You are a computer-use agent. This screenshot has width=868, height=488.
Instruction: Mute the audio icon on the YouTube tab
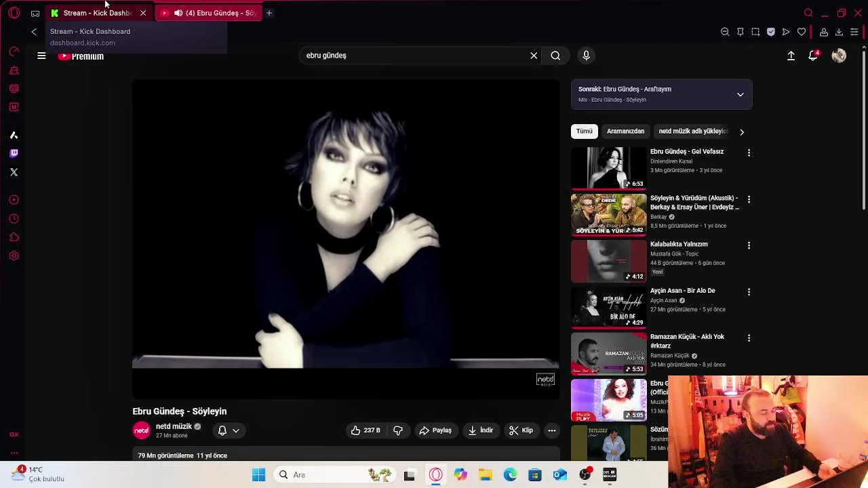pyautogui.click(x=178, y=13)
